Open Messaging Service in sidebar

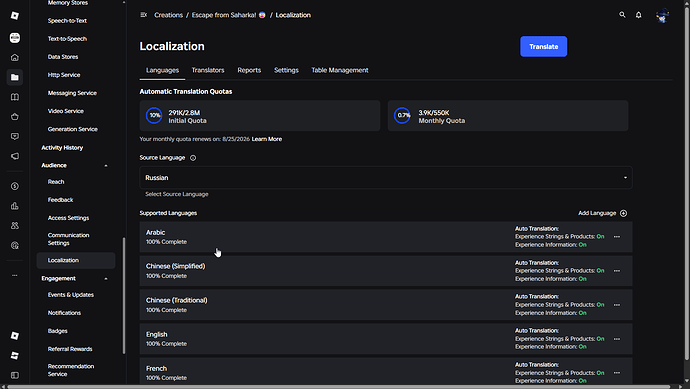(72, 93)
